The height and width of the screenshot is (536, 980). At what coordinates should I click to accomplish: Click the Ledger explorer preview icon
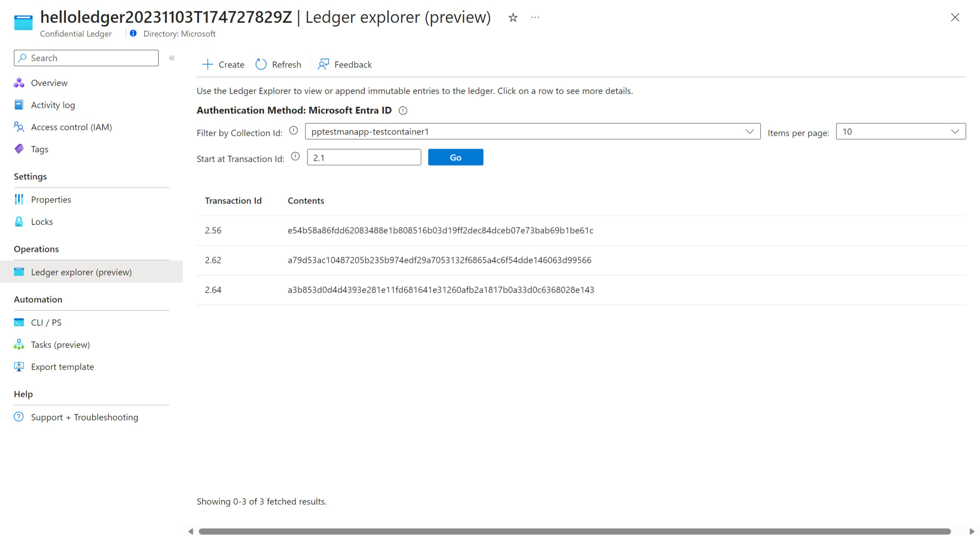tap(20, 271)
